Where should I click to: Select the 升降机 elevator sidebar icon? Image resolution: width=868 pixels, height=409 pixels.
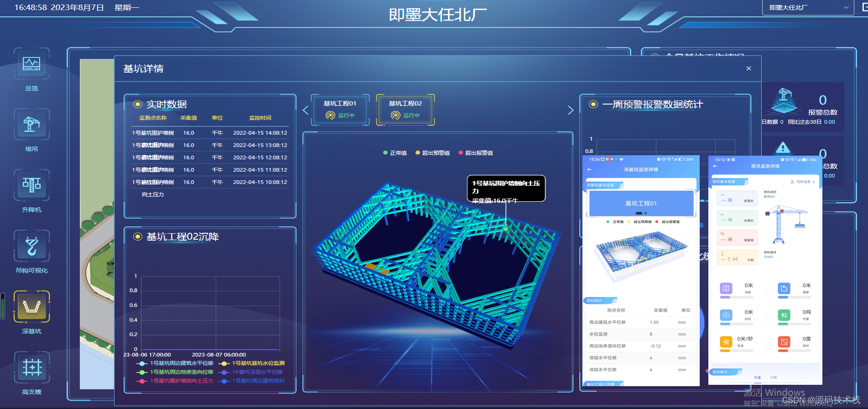(31, 185)
